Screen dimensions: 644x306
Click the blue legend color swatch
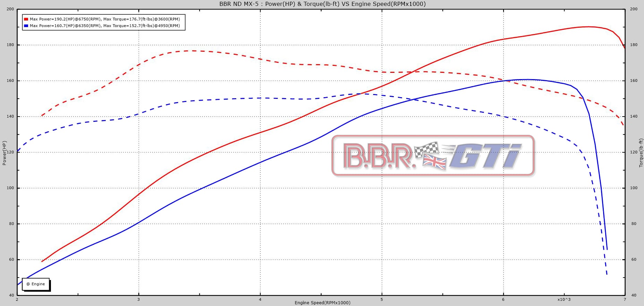26,26
